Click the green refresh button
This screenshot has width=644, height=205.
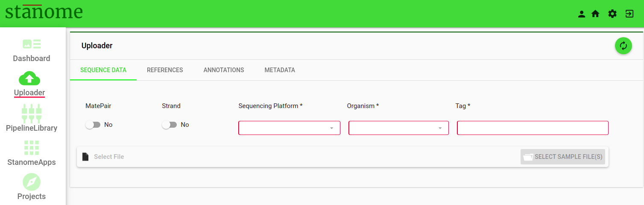[x=624, y=46]
